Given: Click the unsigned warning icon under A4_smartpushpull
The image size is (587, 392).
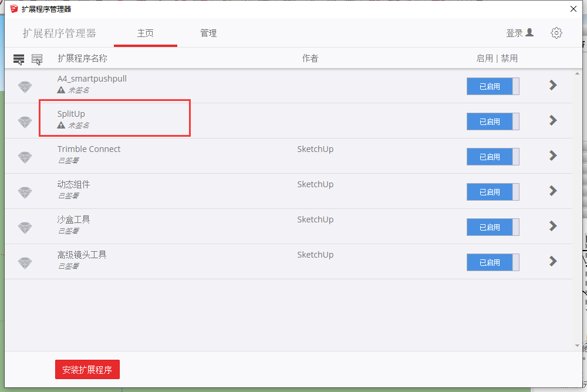Looking at the screenshot, I should 61,90.
